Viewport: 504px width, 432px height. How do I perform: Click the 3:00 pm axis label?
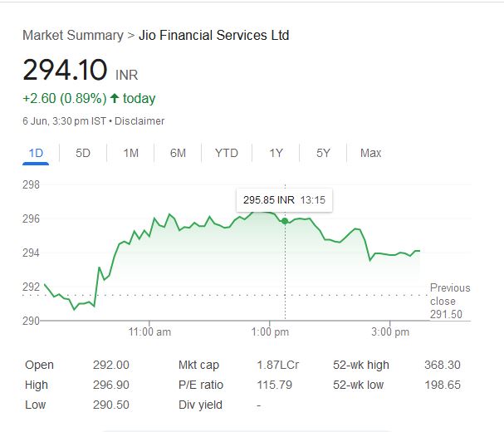tap(390, 332)
